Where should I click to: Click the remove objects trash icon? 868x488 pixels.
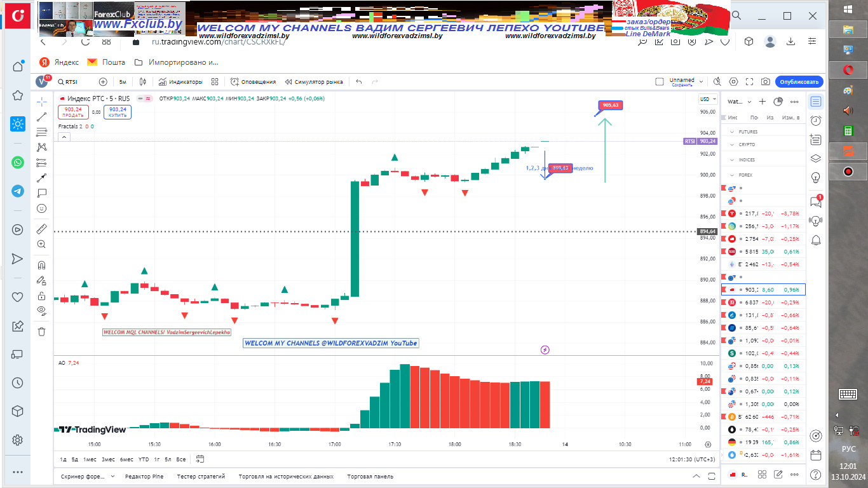pos(41,331)
